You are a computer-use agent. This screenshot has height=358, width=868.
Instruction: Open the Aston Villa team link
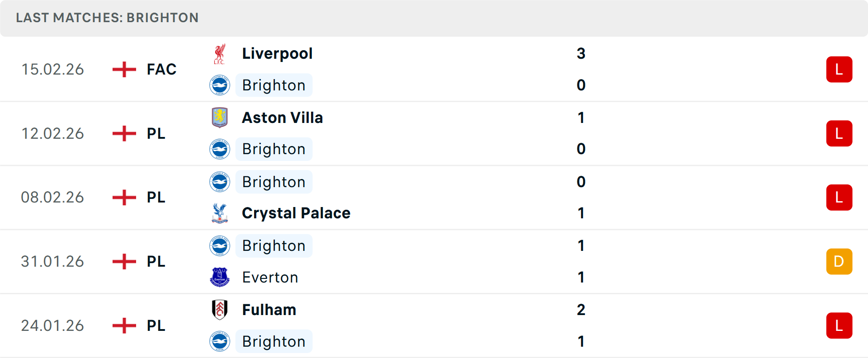tap(283, 118)
